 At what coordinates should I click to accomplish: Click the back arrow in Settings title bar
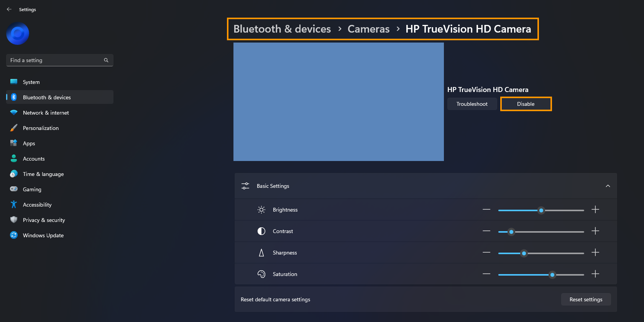tap(9, 9)
